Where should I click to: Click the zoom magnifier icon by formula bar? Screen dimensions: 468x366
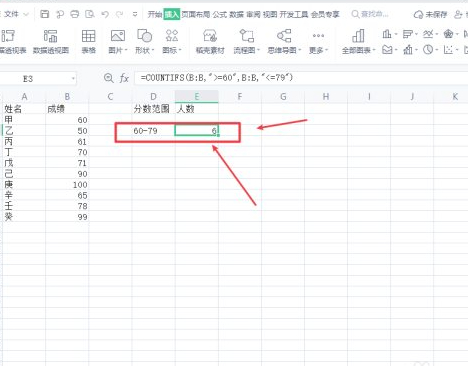coord(108,78)
